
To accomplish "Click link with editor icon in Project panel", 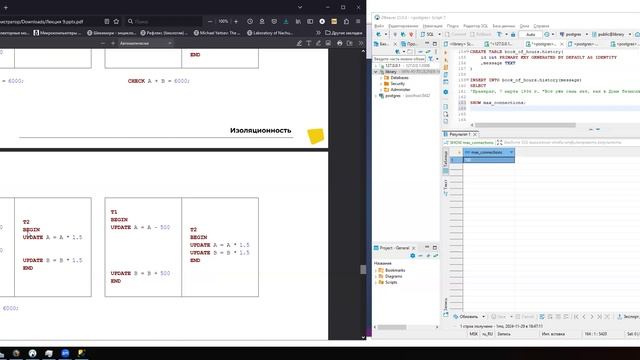I will (x=436, y=256).
